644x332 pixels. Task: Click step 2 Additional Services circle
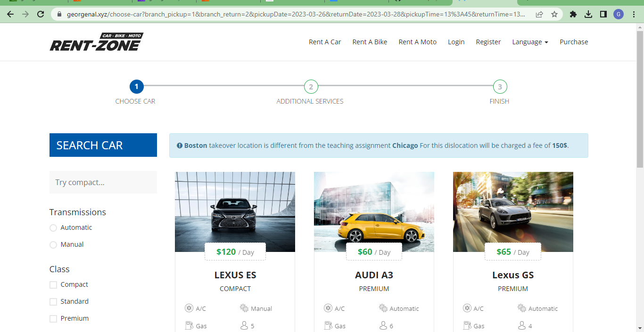[x=311, y=87]
